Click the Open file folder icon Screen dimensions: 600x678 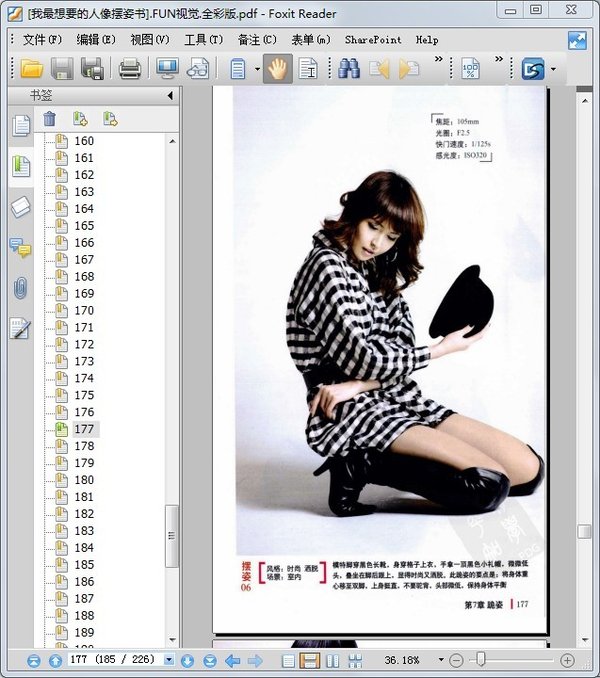click(x=32, y=69)
